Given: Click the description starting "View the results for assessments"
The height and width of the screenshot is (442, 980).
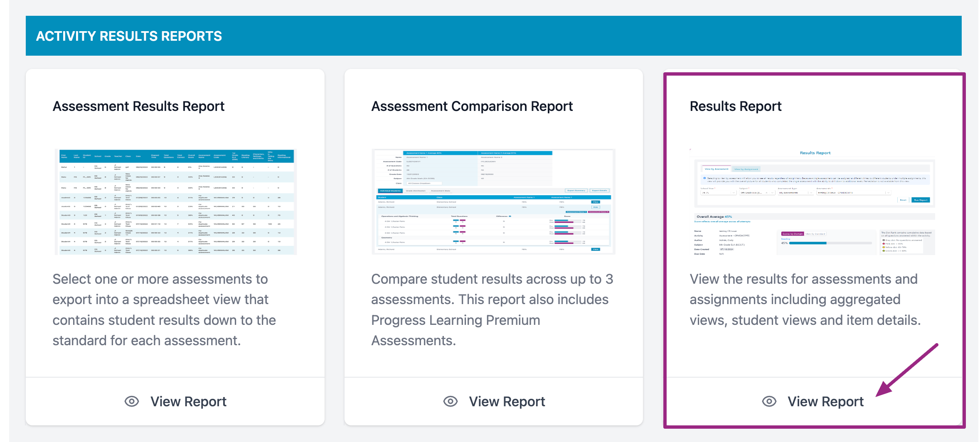Looking at the screenshot, I should (805, 300).
